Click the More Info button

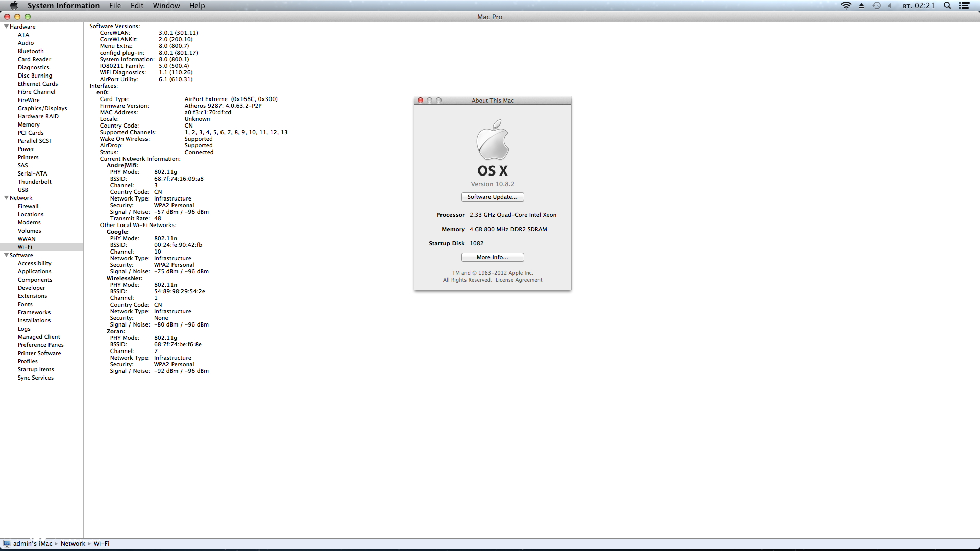point(492,257)
